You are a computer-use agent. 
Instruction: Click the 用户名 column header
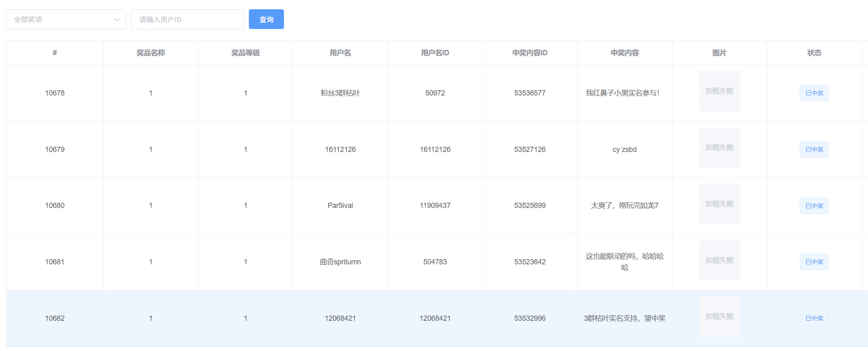[340, 53]
